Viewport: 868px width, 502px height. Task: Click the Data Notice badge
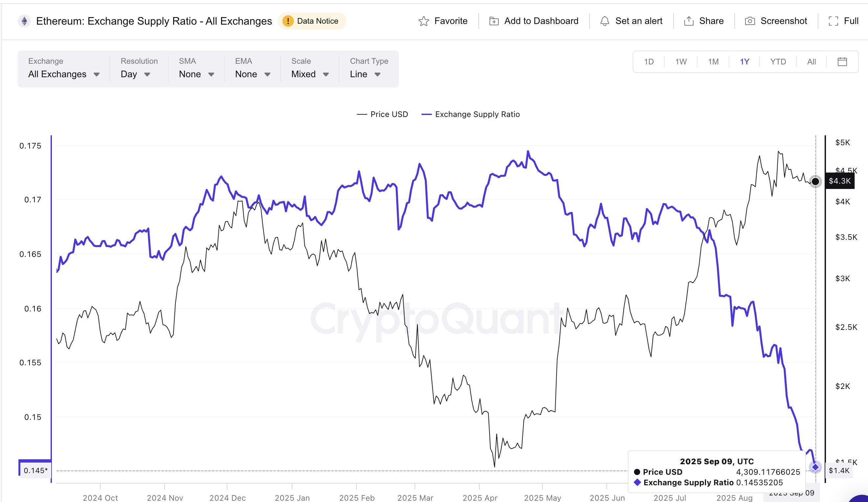tap(312, 21)
